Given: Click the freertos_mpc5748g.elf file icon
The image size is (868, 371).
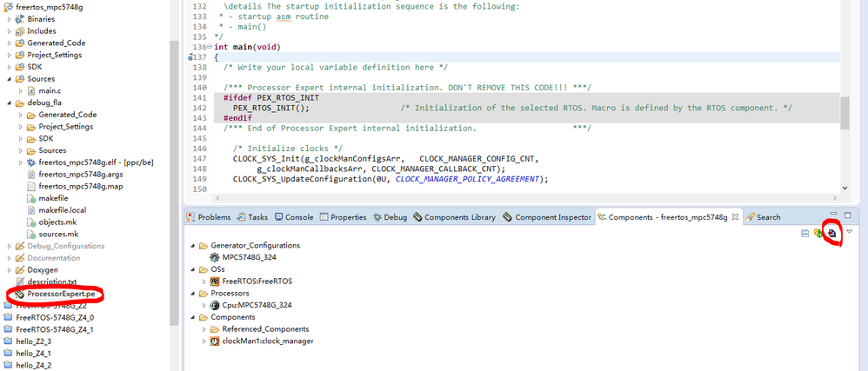Looking at the screenshot, I should click(31, 162).
